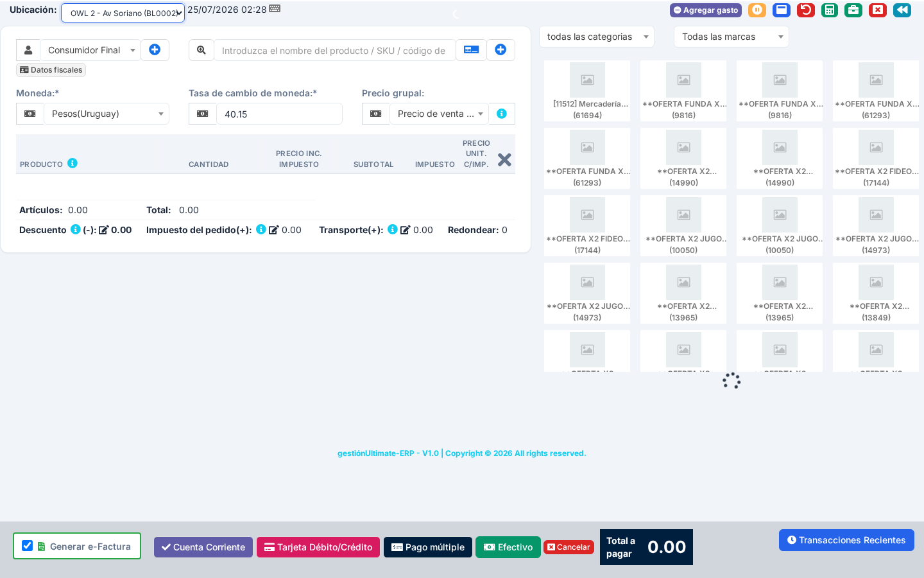The image size is (924, 578).
Task: Click the teal rewind back icon
Action: [902, 10]
